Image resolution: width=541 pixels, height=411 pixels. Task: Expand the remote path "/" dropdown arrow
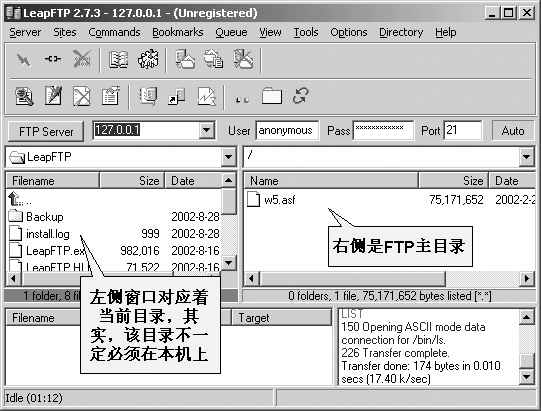coord(526,157)
